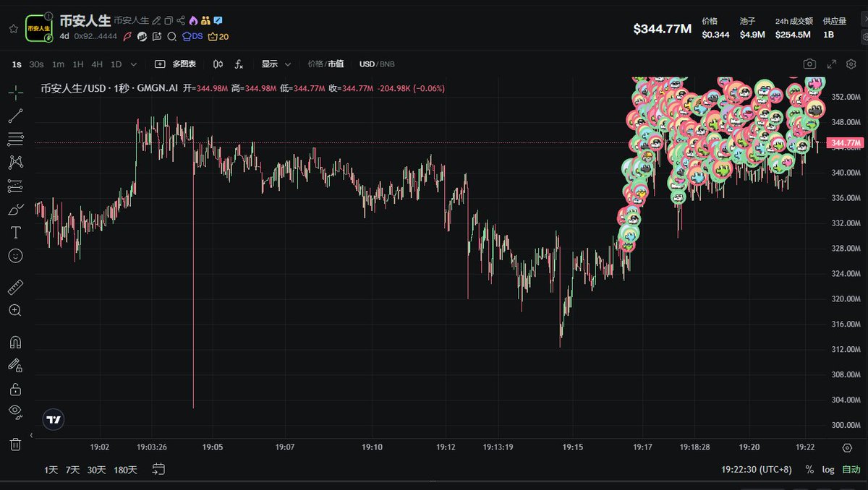Select the zoom in tool
Viewport: 868px width, 490px height.
pos(15,310)
